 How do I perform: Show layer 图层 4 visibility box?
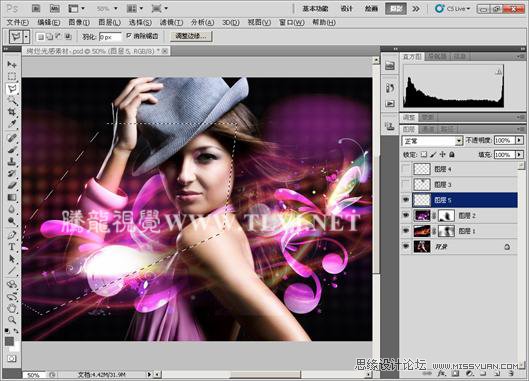(x=406, y=169)
